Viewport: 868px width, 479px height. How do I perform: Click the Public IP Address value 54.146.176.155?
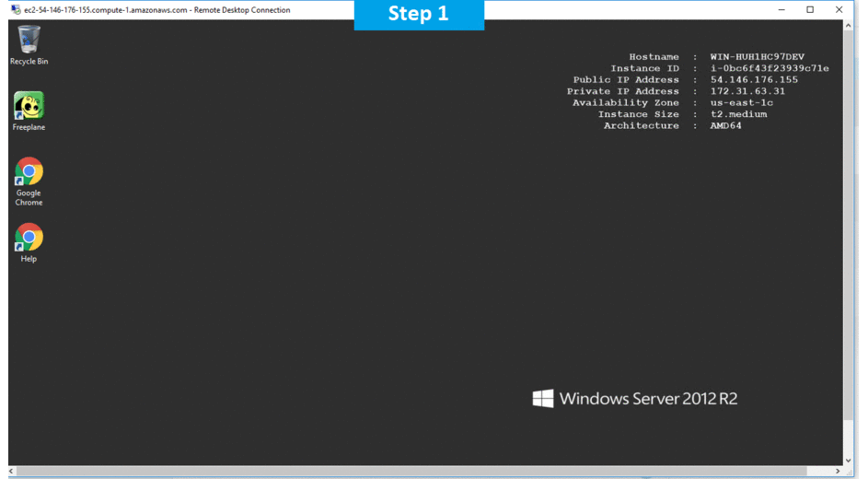click(753, 80)
